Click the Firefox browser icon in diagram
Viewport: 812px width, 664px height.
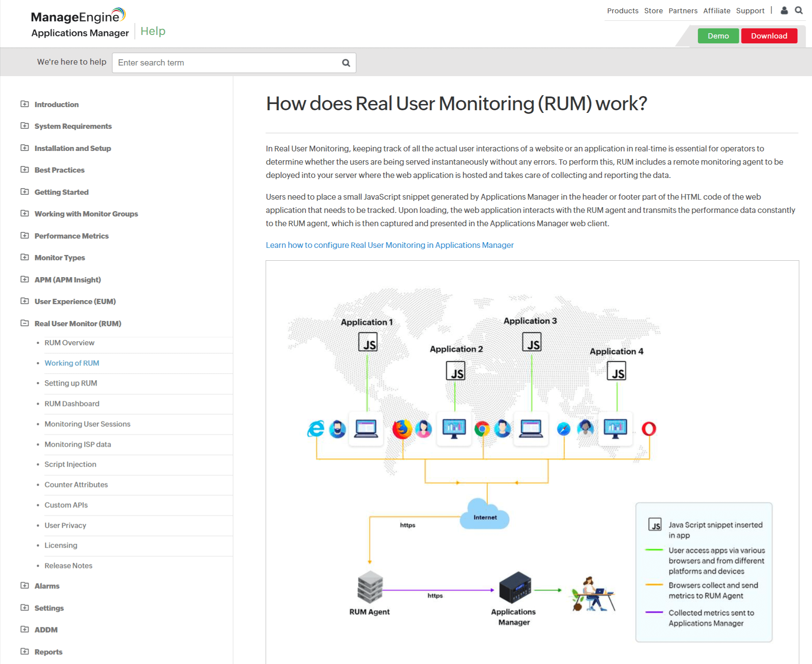(402, 429)
